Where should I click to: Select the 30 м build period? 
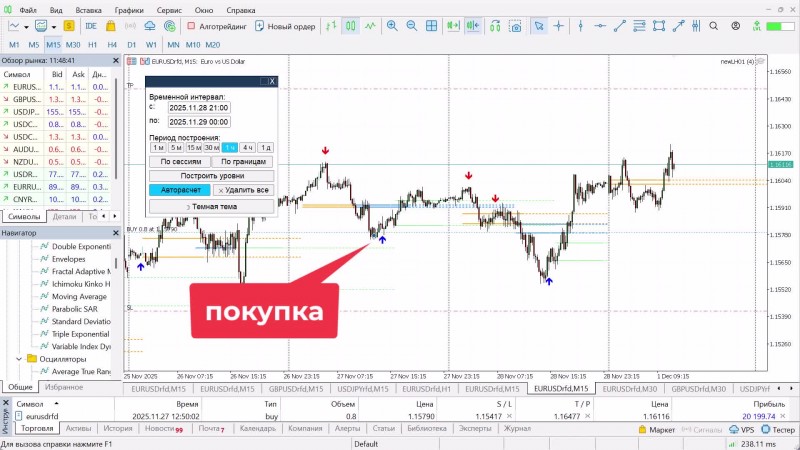(212, 147)
